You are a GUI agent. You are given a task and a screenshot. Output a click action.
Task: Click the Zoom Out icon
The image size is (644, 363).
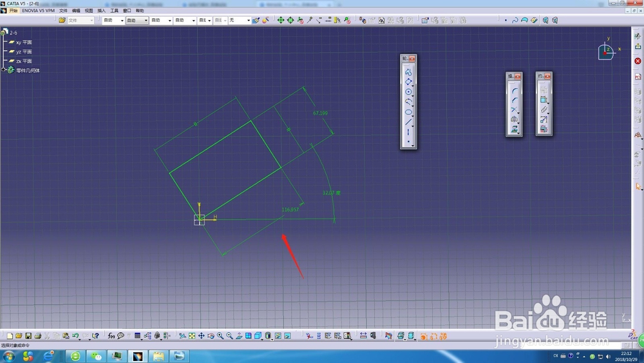tap(230, 336)
